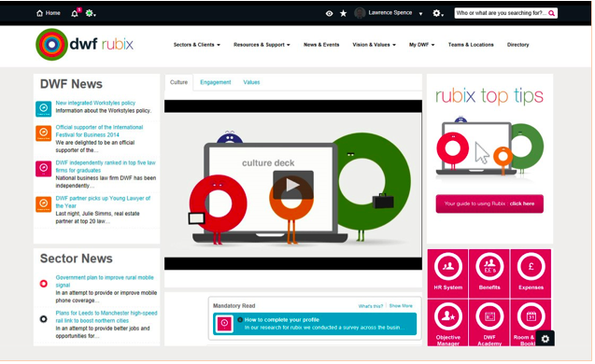This screenshot has height=364, width=595.
Task: Select the Culture tab
Action: pyautogui.click(x=178, y=82)
